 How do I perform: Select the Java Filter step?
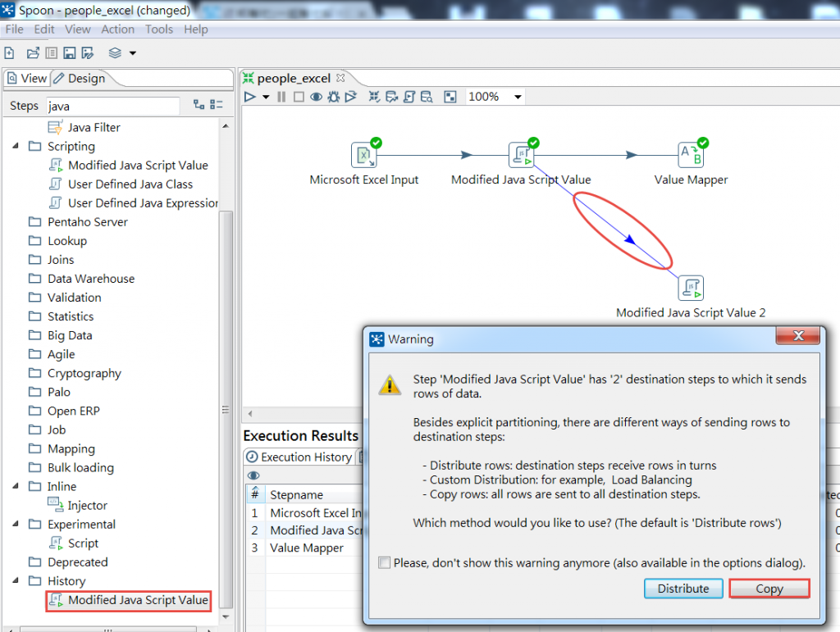(x=84, y=127)
